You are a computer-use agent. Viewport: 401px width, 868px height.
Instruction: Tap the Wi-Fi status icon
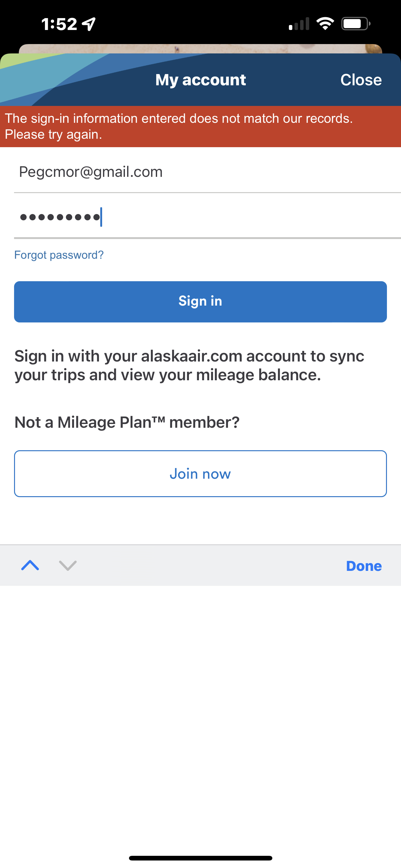point(325,23)
